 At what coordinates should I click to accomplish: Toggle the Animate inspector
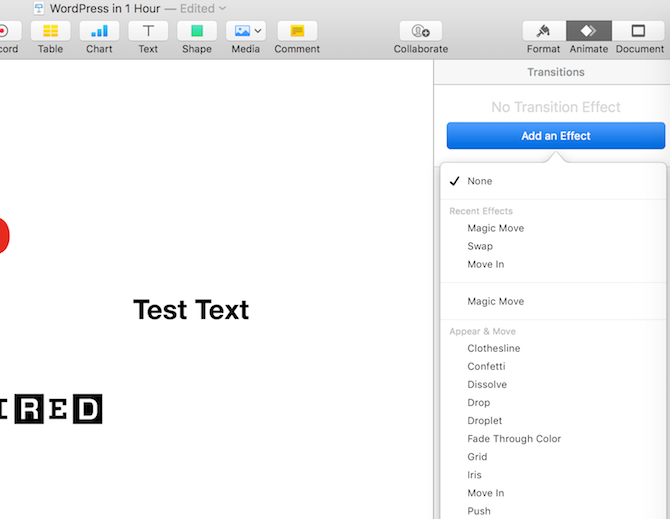point(589,31)
